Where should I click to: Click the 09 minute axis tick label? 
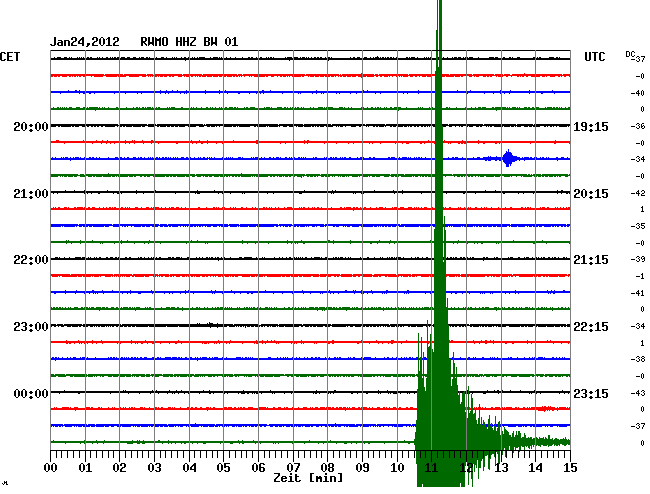362,468
